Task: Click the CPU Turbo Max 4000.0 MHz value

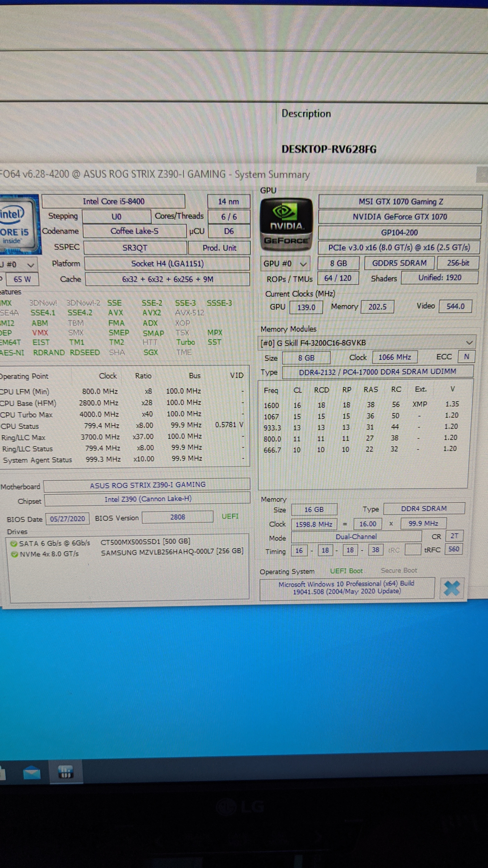Action: tap(99, 414)
